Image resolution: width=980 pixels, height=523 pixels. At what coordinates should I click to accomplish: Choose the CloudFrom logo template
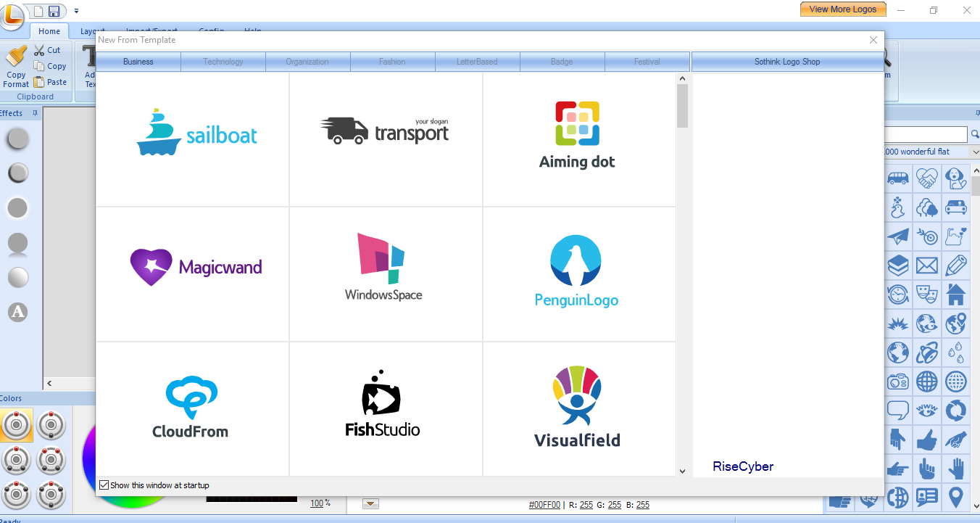click(x=193, y=409)
